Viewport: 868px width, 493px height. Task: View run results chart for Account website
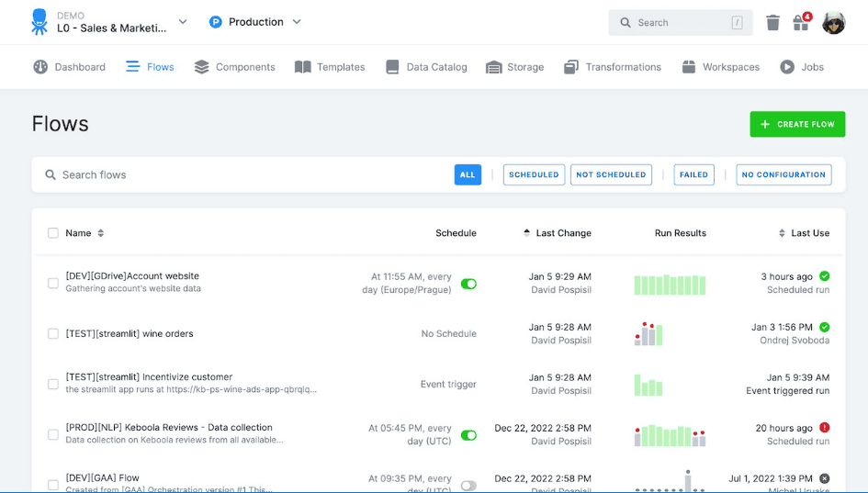click(670, 285)
